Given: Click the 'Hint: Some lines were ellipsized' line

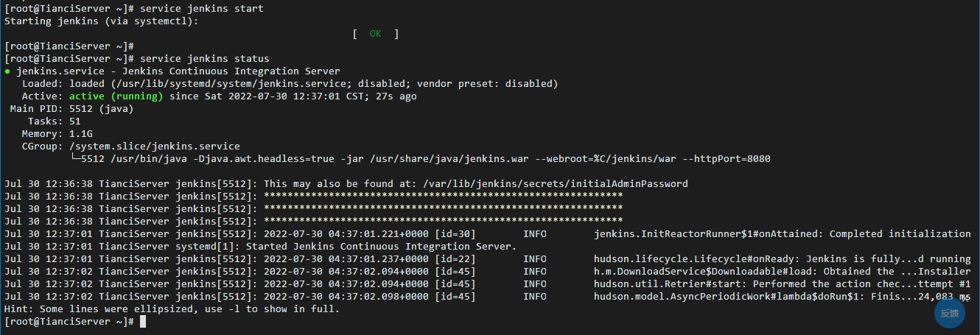Looking at the screenshot, I should click(172, 309).
